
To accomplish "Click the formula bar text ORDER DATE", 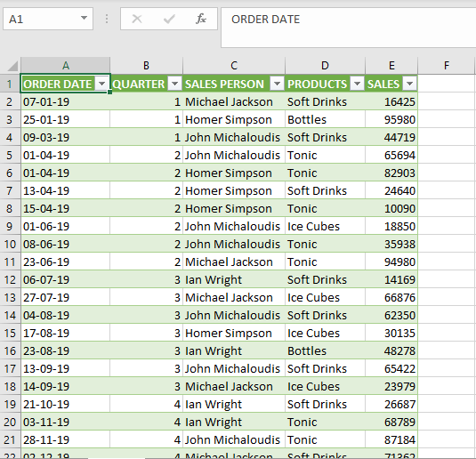I will pos(266,20).
